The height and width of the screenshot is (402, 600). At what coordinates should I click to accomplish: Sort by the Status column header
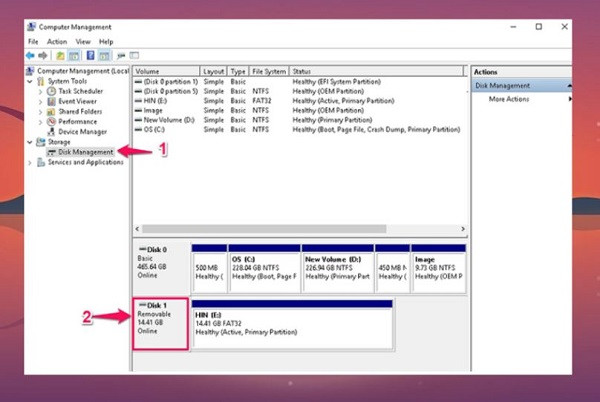point(376,71)
